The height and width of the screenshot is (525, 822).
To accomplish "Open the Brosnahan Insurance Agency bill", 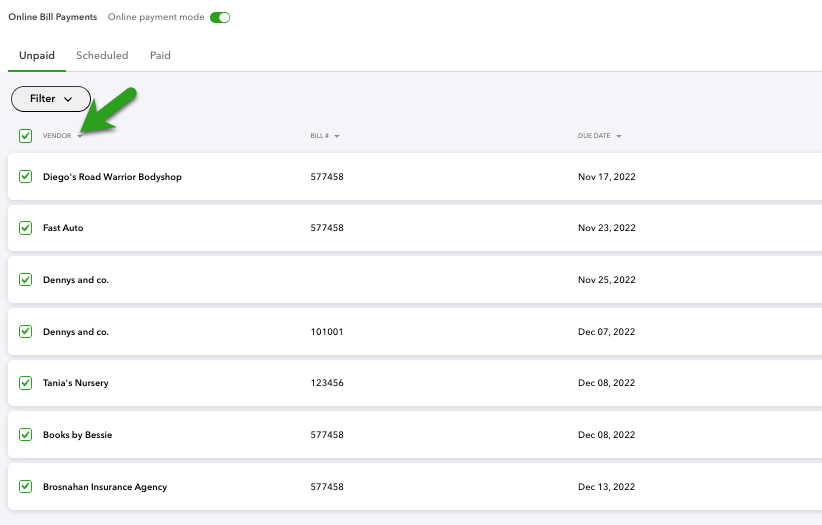I will pyautogui.click(x=105, y=487).
